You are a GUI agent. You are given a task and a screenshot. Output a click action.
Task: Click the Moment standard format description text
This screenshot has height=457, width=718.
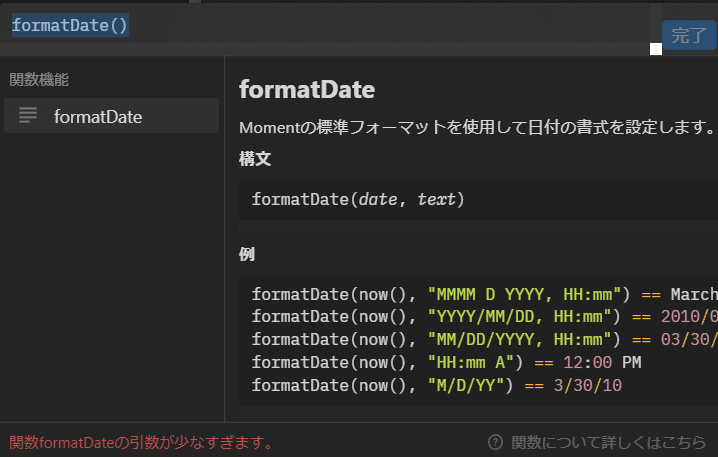coord(476,127)
